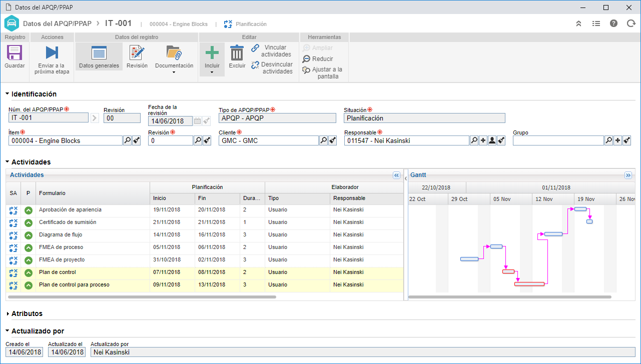Click the user icon beside Responsable

click(x=492, y=141)
